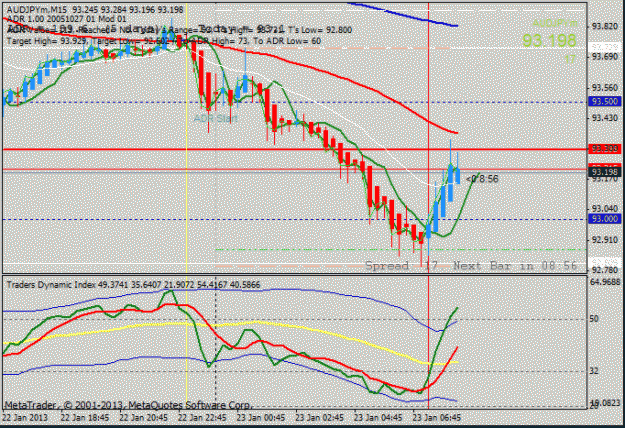Click the 93.040 price axis label
The height and width of the screenshot is (428, 625).
[x=604, y=209]
